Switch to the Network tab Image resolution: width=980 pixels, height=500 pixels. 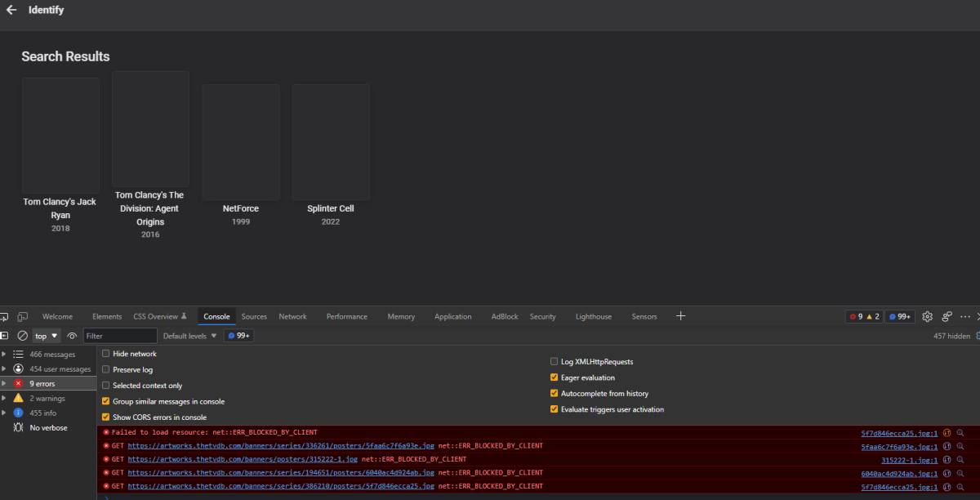[x=292, y=317]
